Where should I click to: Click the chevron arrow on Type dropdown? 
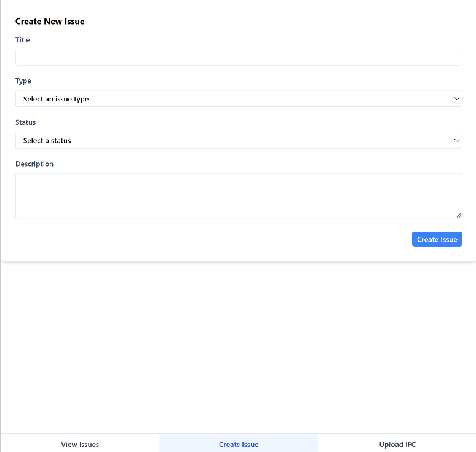pos(456,99)
